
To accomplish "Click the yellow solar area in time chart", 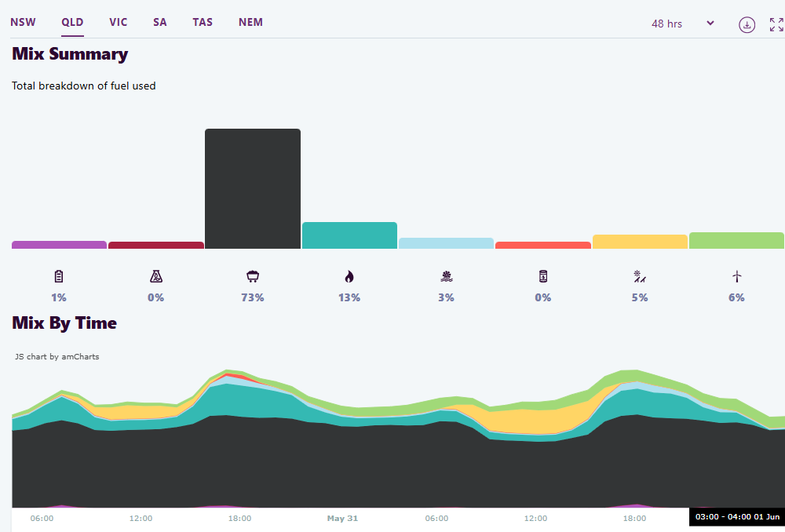I will tap(534, 422).
